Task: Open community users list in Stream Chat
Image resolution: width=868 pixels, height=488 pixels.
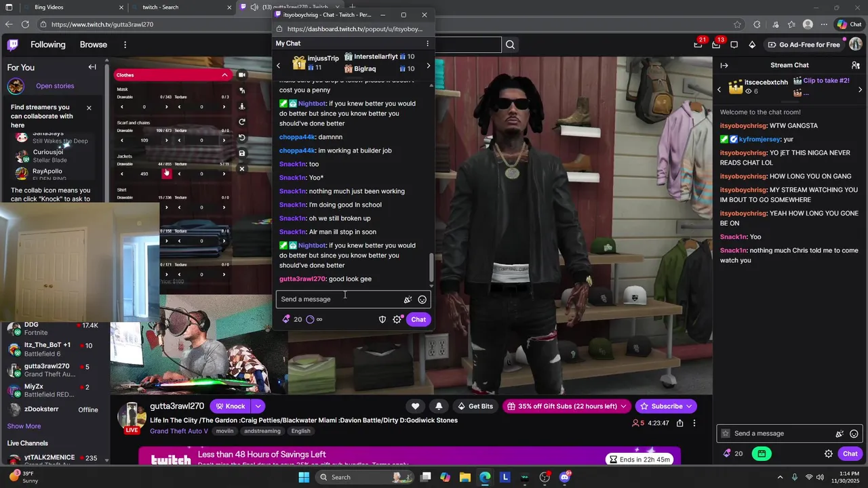Action: (856, 65)
